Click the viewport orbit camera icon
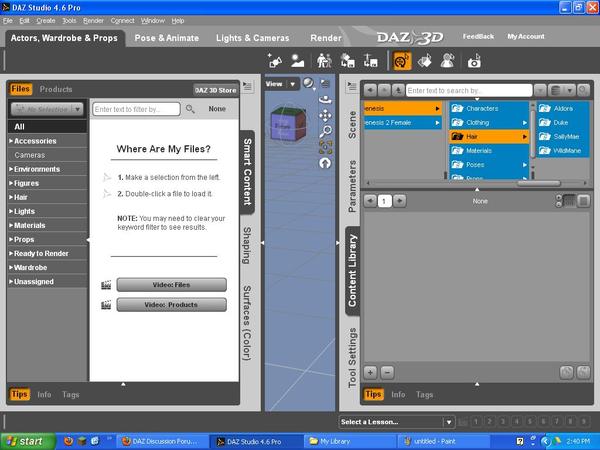Screen dimensions: 600x450 (x=325, y=99)
